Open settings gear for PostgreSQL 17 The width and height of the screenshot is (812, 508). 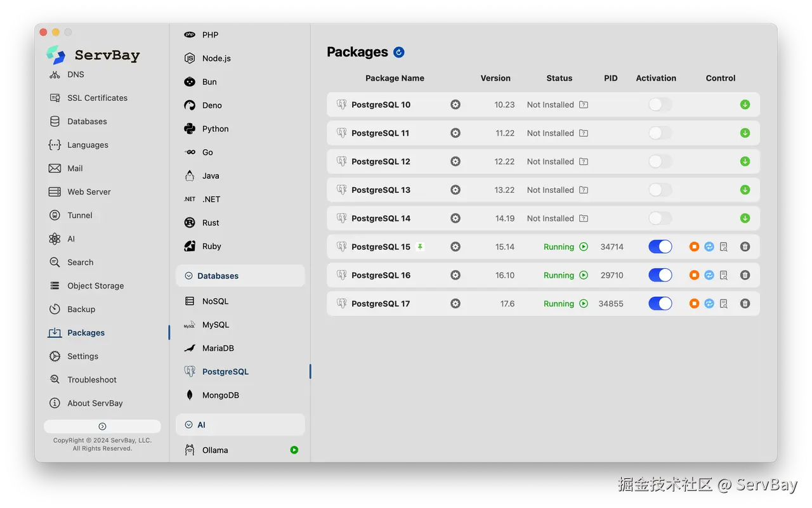click(455, 304)
